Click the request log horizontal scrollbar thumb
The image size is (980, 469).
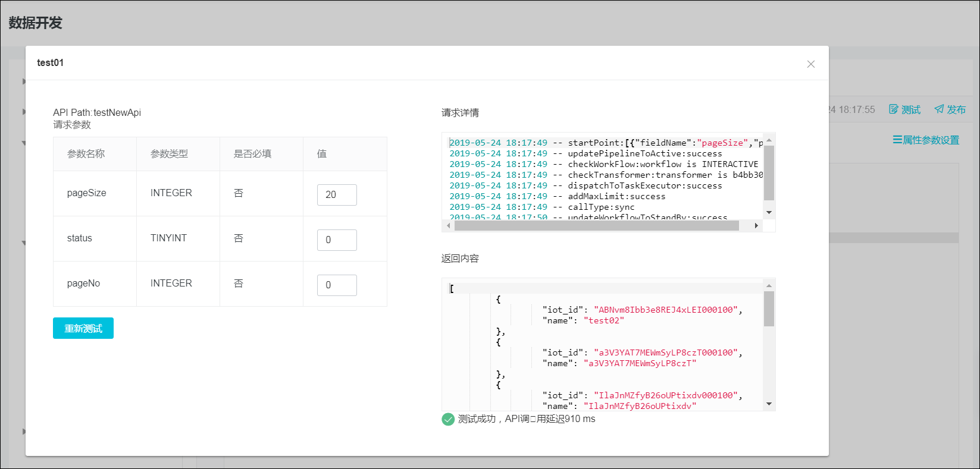point(596,226)
